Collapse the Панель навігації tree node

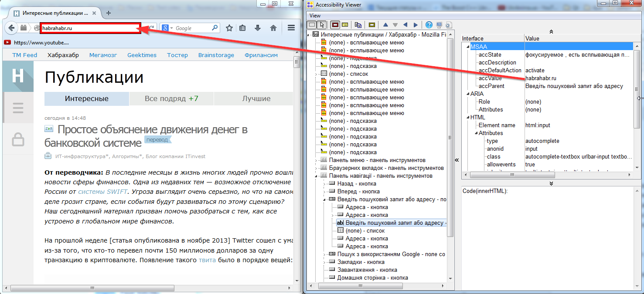point(317,176)
